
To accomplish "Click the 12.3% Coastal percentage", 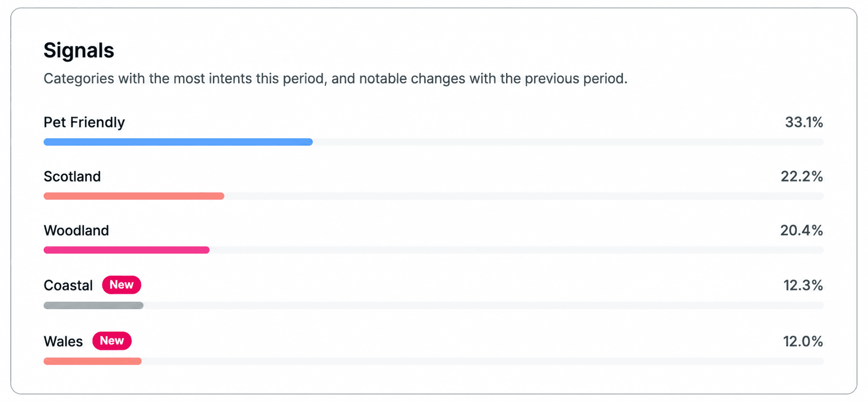I will (803, 285).
